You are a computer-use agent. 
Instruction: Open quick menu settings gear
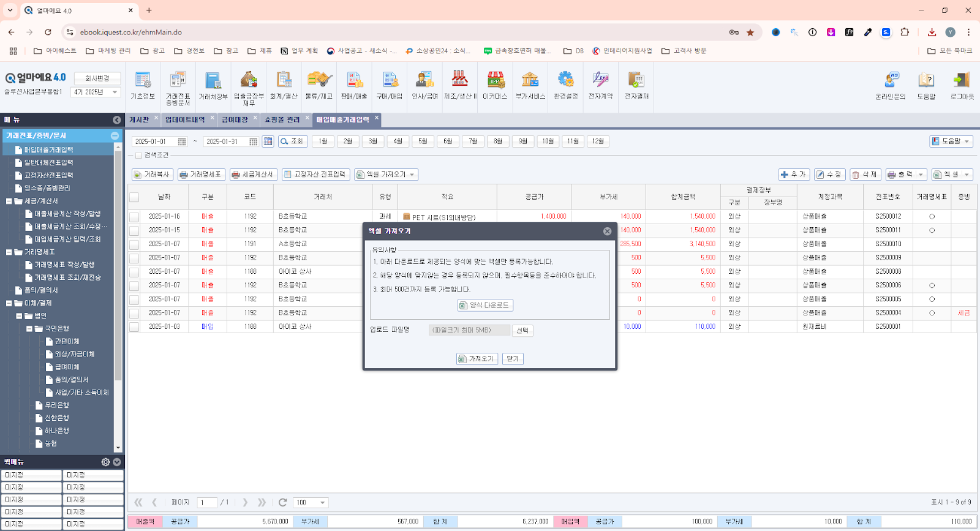point(105,462)
